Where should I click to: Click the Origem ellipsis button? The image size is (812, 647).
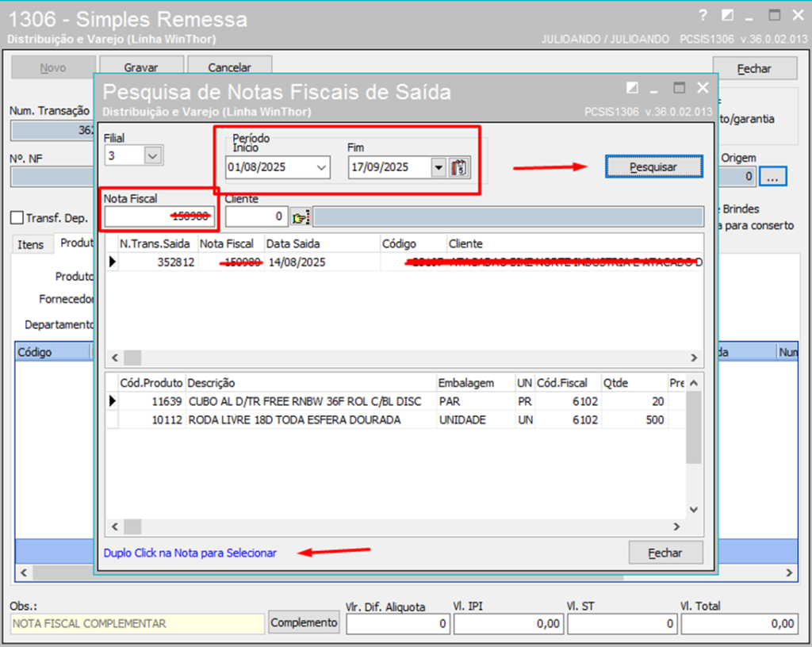click(x=772, y=177)
